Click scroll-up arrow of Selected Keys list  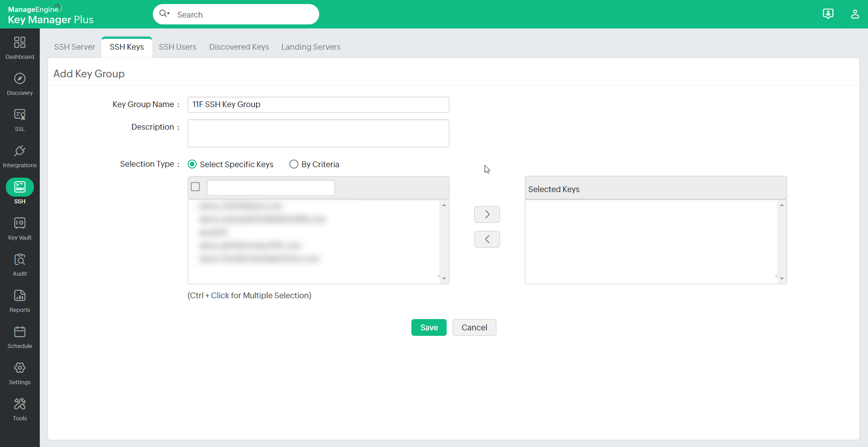point(782,205)
